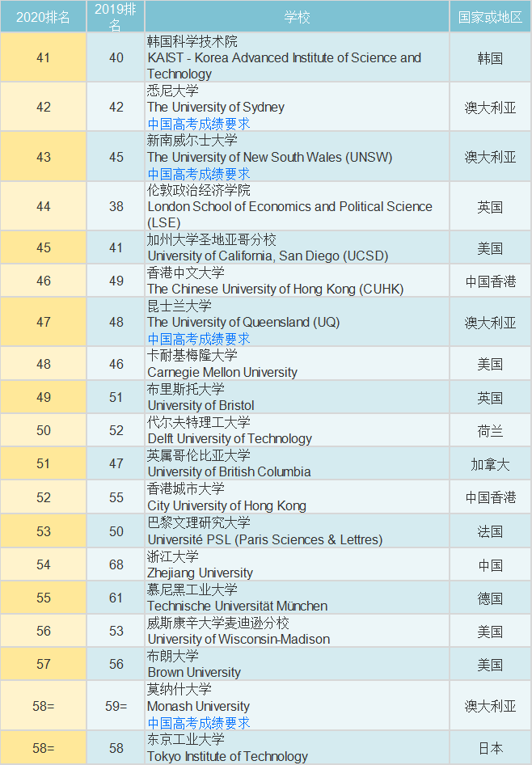
Task: Select The Chinese University of Hong Kong text
Action: [x=276, y=289]
